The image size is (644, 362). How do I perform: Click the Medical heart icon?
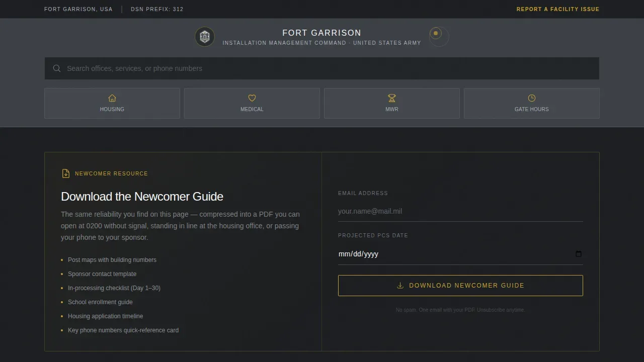pos(252,98)
